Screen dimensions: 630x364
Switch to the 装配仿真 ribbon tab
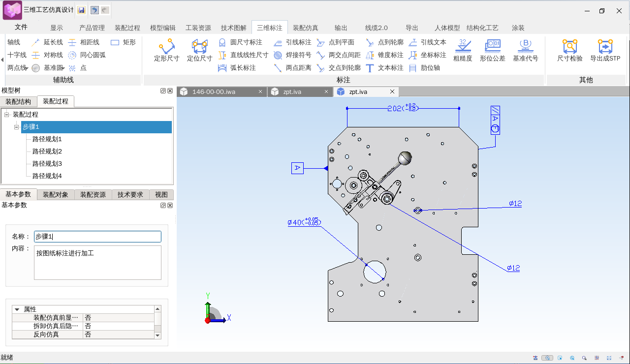(305, 28)
